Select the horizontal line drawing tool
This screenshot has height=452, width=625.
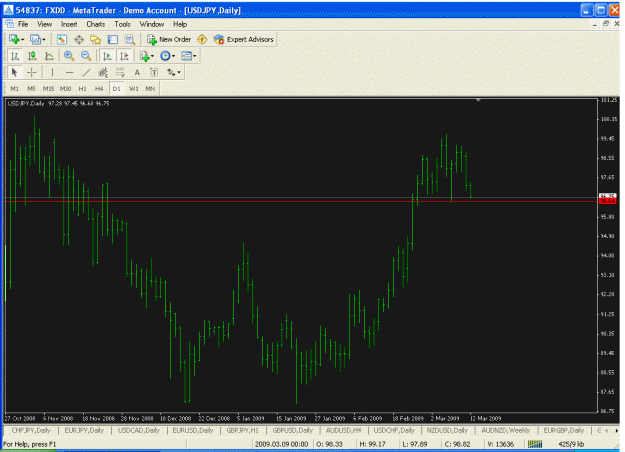coord(69,73)
